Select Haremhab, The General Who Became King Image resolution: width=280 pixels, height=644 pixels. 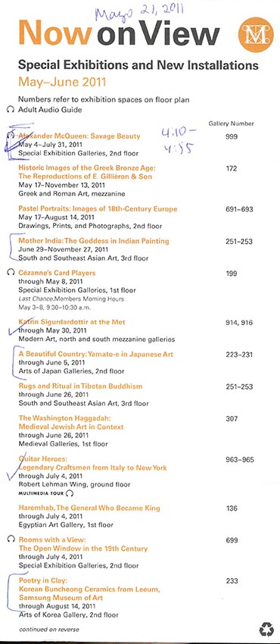(89, 508)
